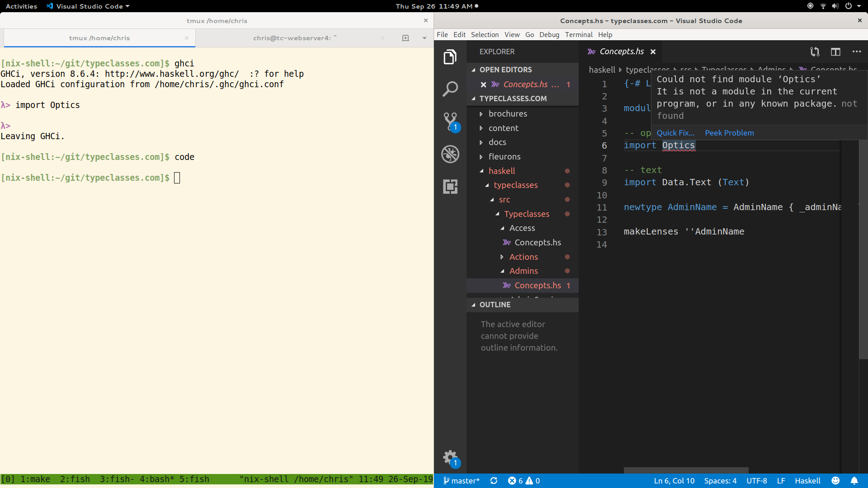Change file encoding UTF-8
Image resolution: width=868 pixels, height=488 pixels.
tap(756, 481)
